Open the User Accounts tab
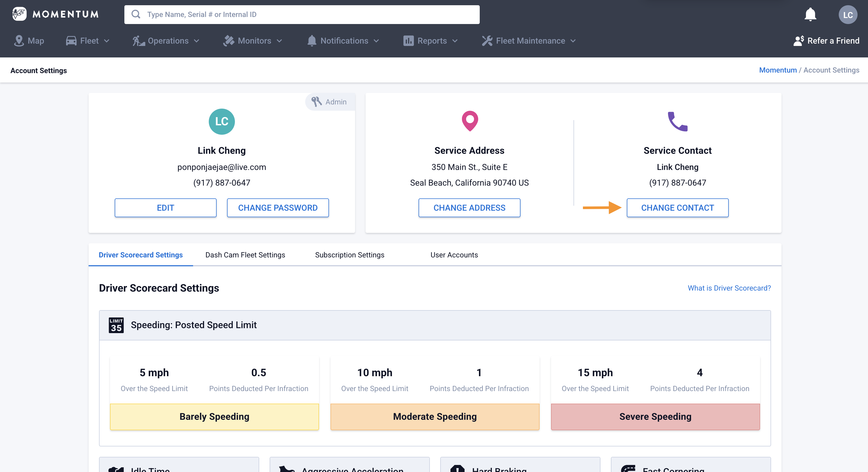 [454, 255]
